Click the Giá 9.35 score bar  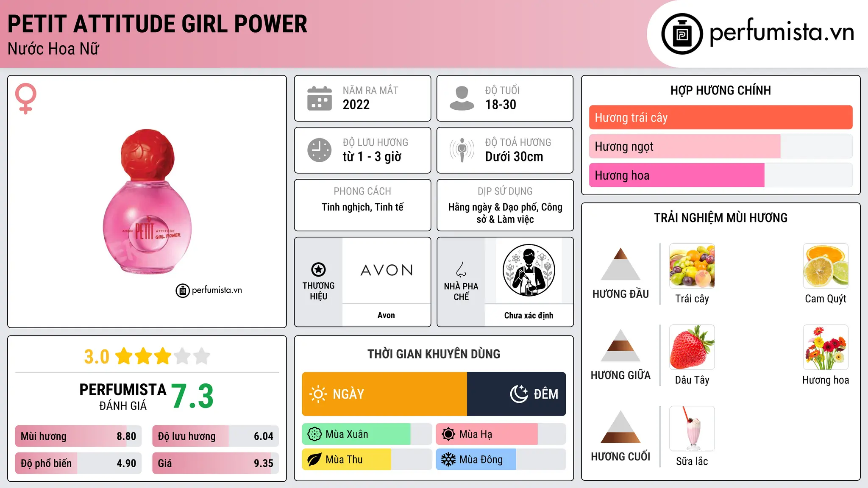216,463
